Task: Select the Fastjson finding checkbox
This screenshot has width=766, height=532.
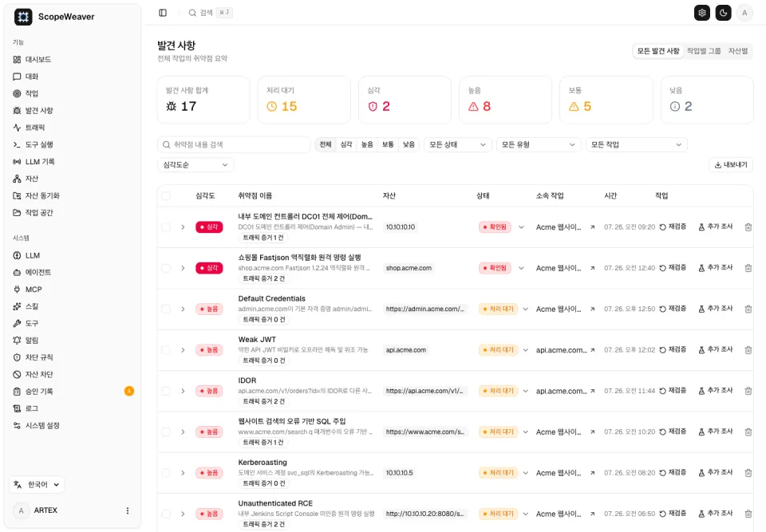Action: [x=166, y=268]
